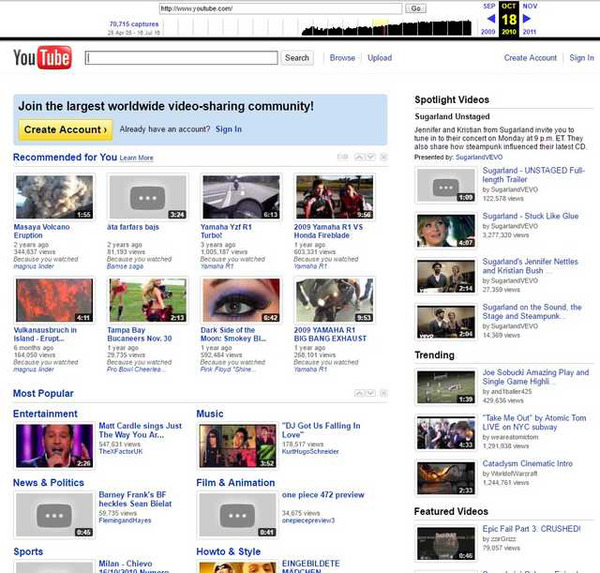The width and height of the screenshot is (600, 573).
Task: Open TheXFactorUK channel link
Action: 121,452
